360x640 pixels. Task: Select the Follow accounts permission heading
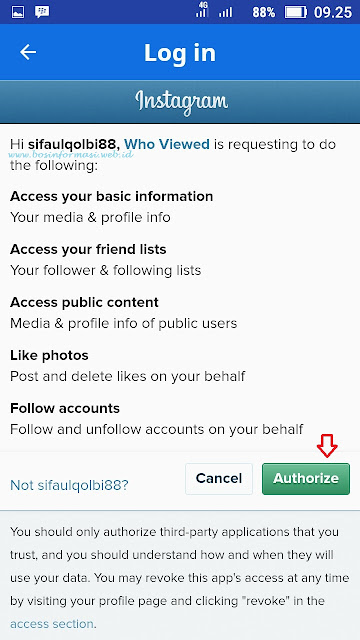(65, 408)
